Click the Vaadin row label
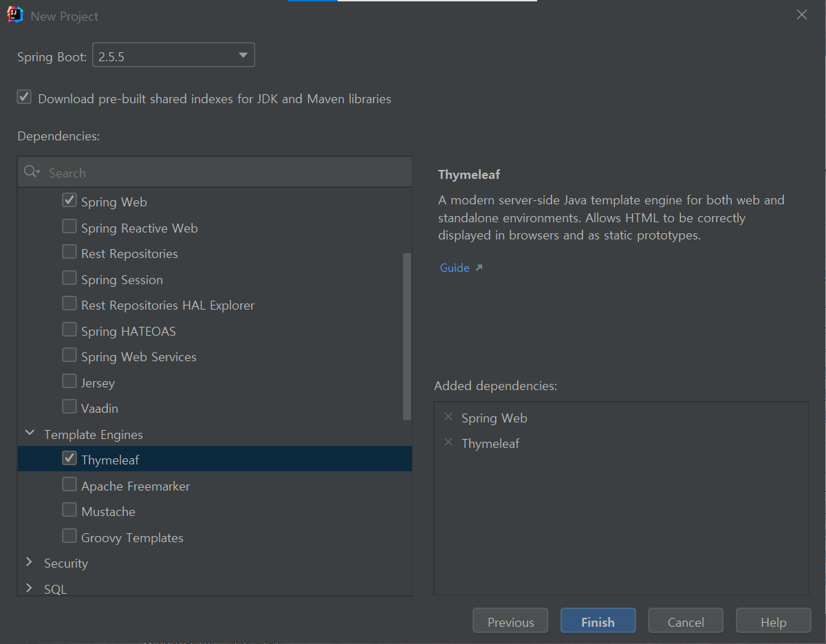Image resolution: width=826 pixels, height=644 pixels. (100, 409)
